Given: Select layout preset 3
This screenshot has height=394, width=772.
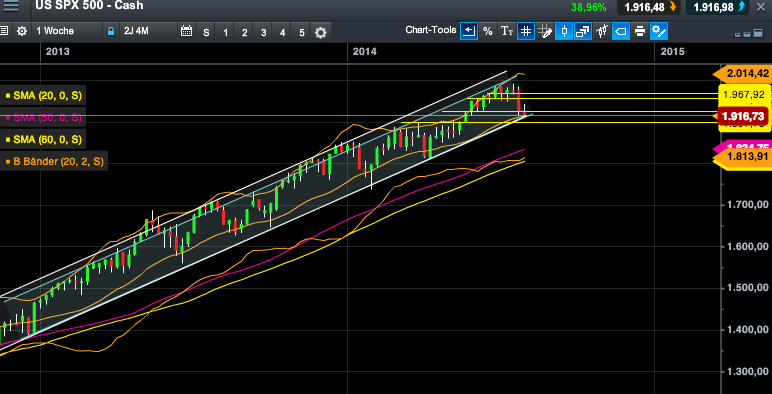Looking at the screenshot, I should pyautogui.click(x=263, y=33).
